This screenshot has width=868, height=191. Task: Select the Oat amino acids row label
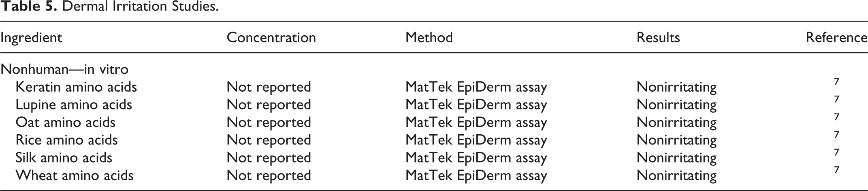tap(65, 122)
